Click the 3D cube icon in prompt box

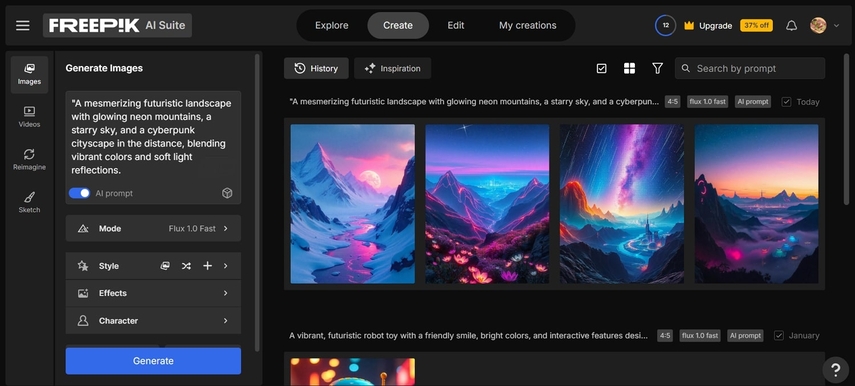[x=227, y=193]
